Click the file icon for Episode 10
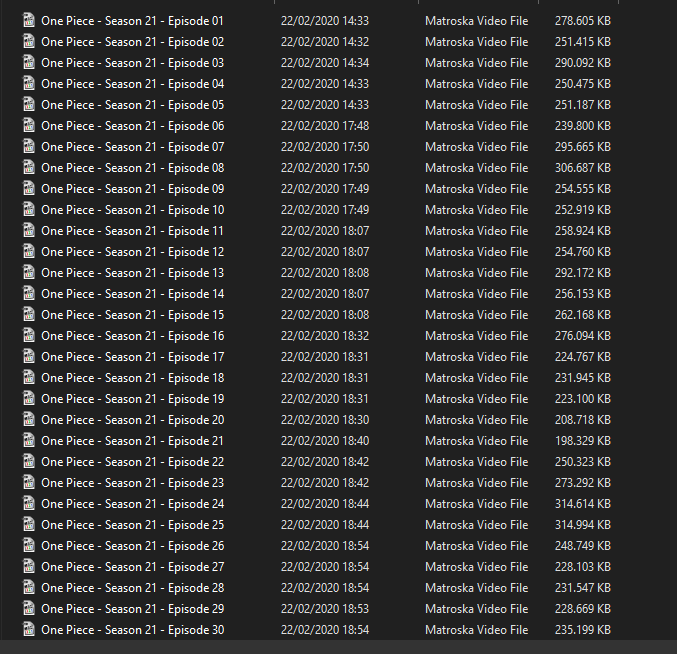 point(29,209)
